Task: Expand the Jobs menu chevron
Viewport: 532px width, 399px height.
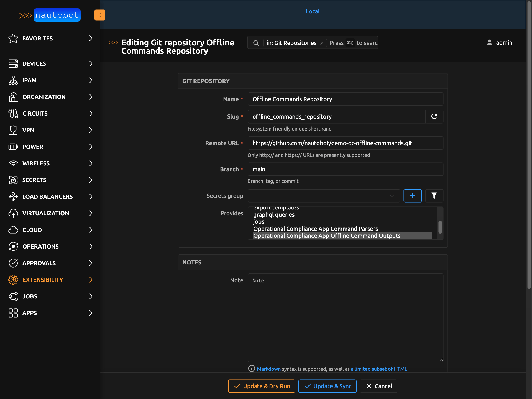Action: click(91, 296)
